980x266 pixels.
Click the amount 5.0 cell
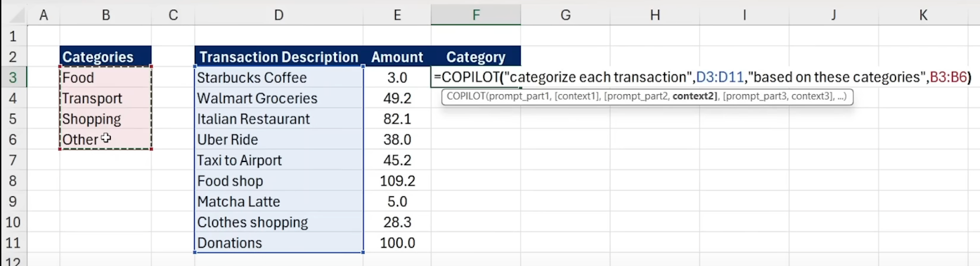tap(397, 202)
